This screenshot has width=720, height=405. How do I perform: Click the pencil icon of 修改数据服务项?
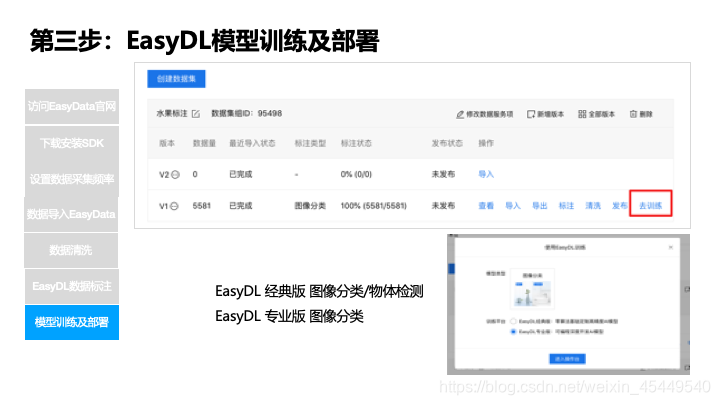point(460,114)
